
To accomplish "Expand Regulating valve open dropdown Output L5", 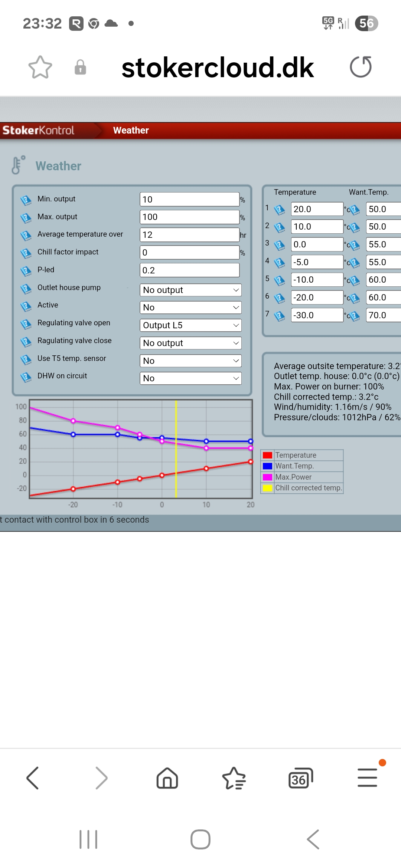I will [x=190, y=325].
